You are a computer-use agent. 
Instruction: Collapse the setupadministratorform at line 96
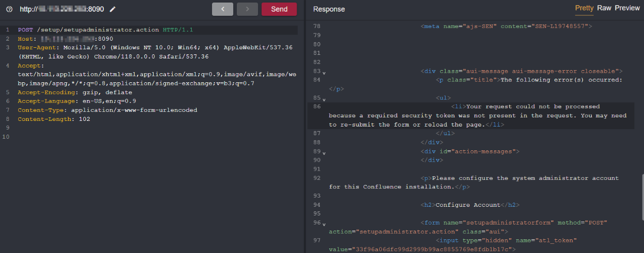324,224
